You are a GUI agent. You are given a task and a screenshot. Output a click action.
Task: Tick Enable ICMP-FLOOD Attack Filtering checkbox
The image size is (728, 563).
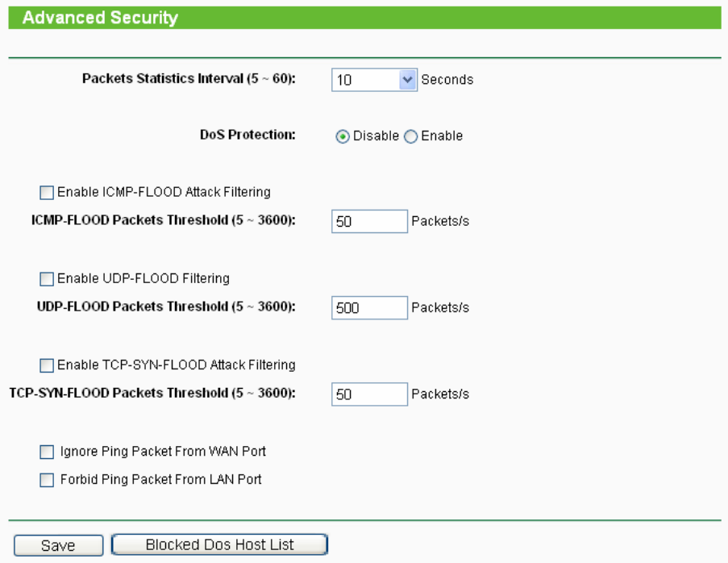point(47,193)
